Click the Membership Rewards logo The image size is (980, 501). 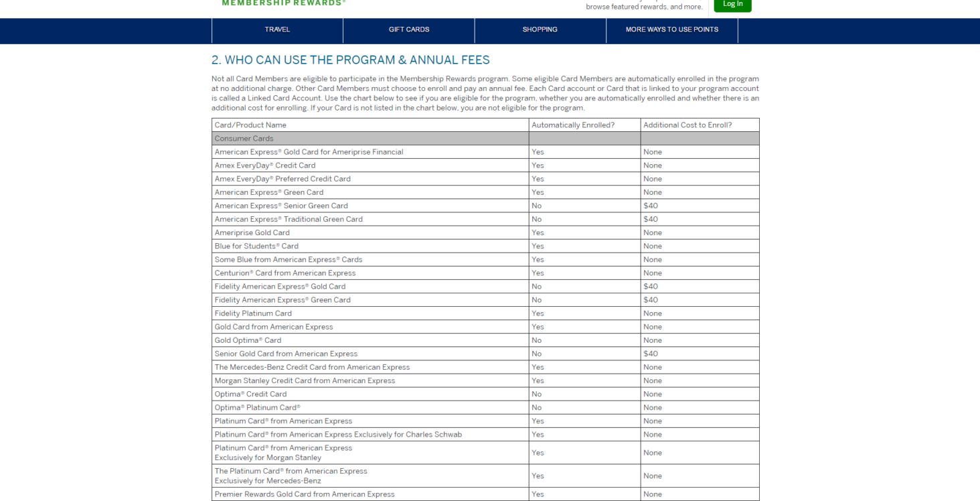[283, 3]
